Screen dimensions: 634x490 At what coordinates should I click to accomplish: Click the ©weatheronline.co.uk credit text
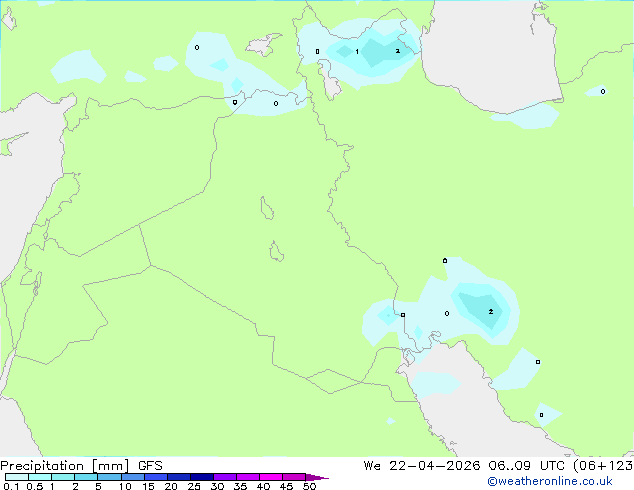coord(550,481)
